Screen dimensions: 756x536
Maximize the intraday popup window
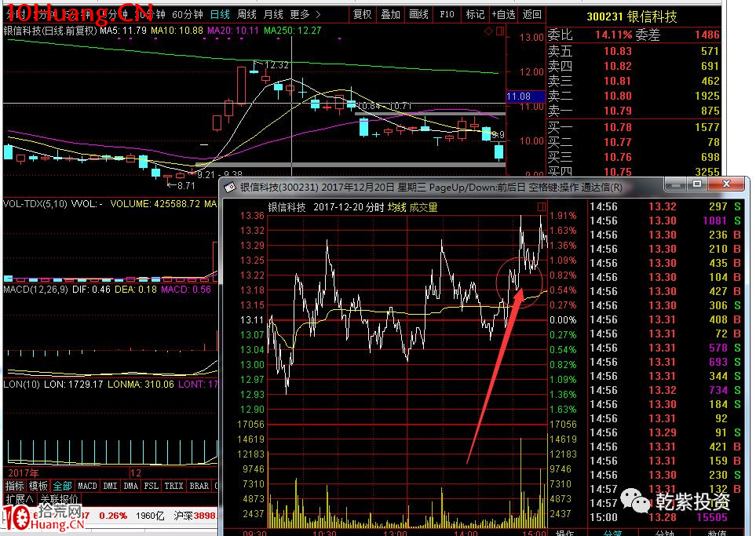click(x=696, y=184)
